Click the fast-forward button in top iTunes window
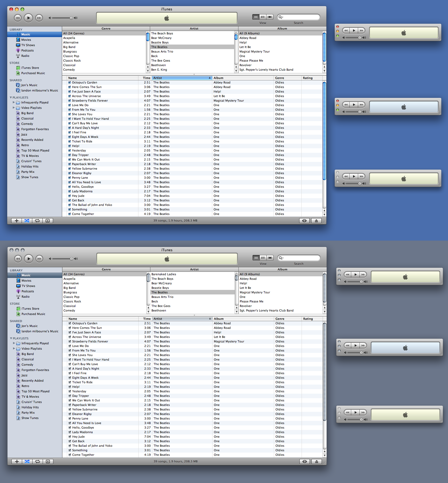The width and height of the screenshot is (448, 483). click(x=39, y=18)
